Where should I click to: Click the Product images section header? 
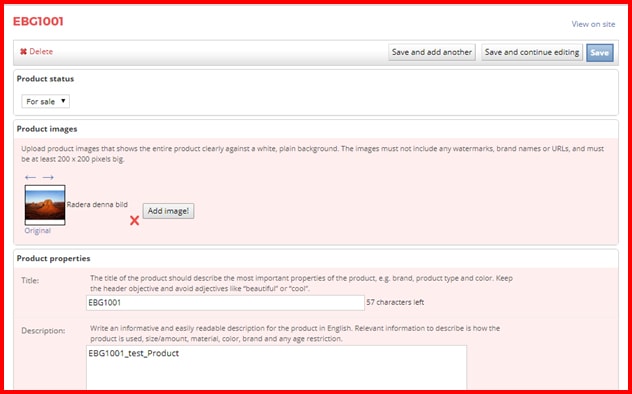point(47,129)
